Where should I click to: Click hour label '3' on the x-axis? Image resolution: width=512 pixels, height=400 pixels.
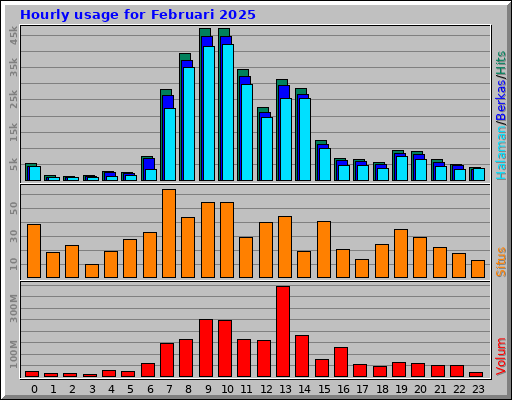(92, 389)
